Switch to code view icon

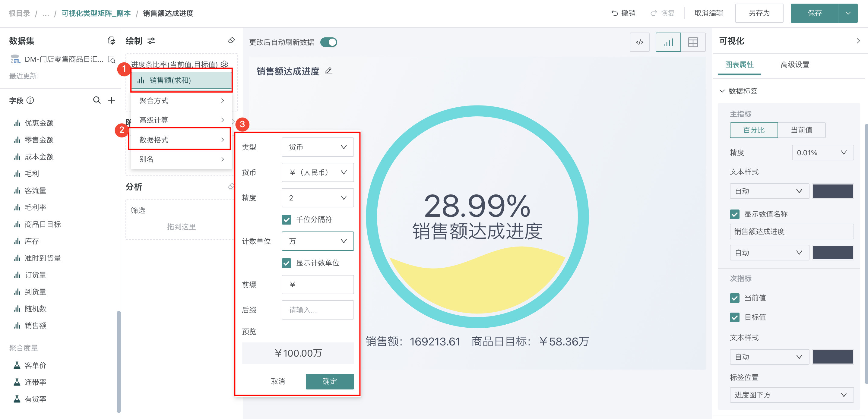(x=639, y=43)
